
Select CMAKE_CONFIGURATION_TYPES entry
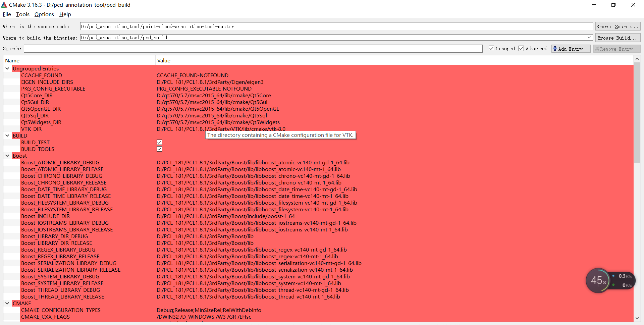click(61, 310)
